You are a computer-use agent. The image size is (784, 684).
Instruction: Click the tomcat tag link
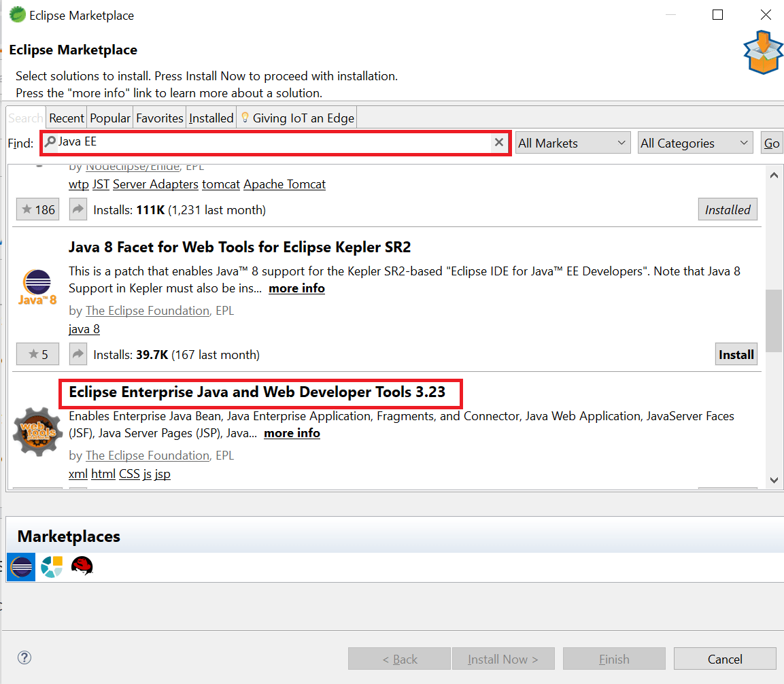point(221,184)
